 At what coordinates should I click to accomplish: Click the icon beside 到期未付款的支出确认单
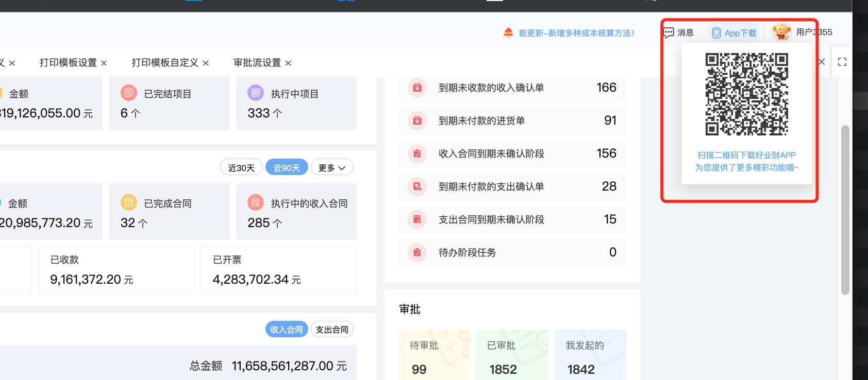(x=417, y=186)
